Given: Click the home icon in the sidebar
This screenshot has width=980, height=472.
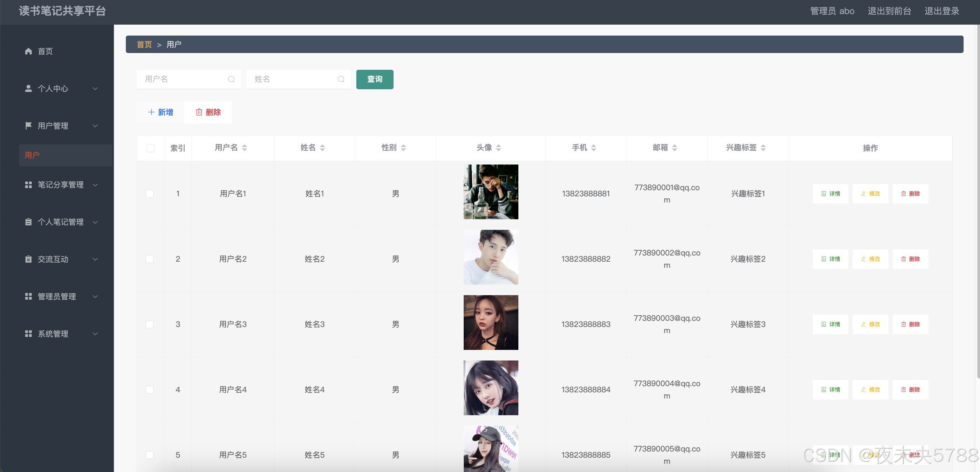Looking at the screenshot, I should [28, 51].
